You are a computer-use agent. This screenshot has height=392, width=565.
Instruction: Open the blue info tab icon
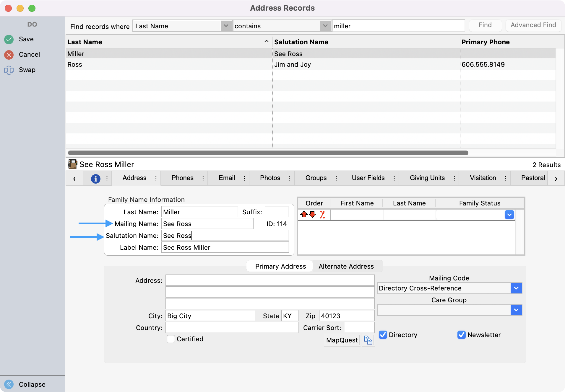coord(95,178)
